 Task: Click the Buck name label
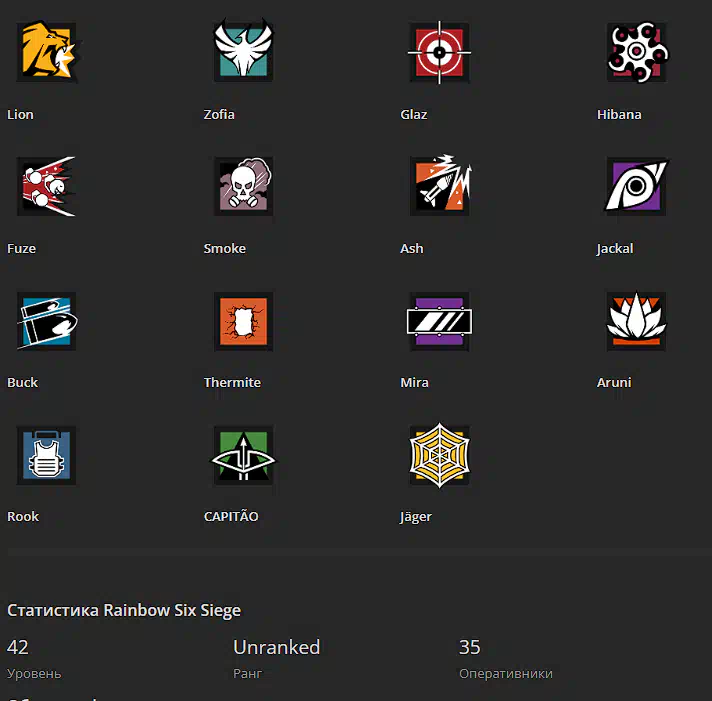[x=23, y=382]
